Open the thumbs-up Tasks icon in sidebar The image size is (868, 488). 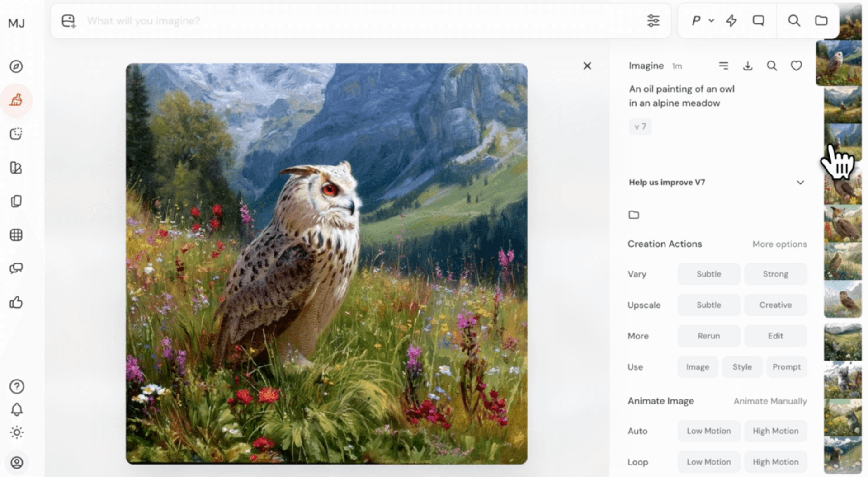[16, 302]
